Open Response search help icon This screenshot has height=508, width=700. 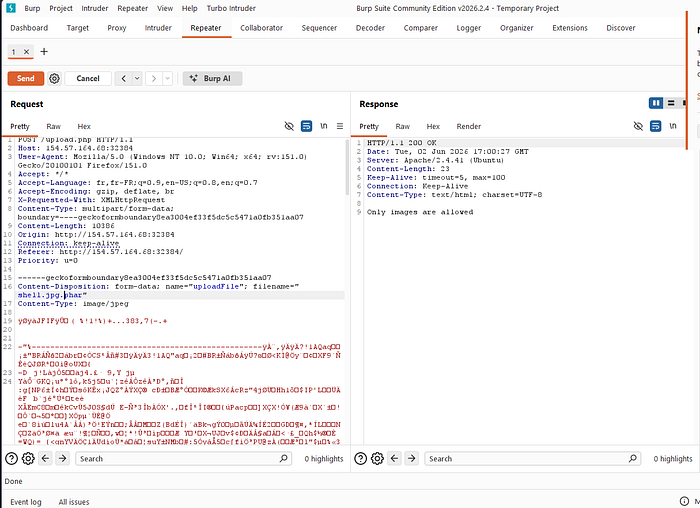point(361,458)
